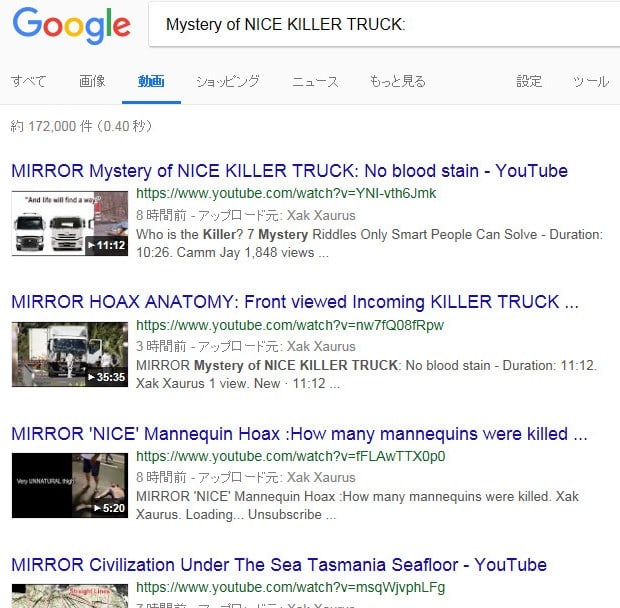
Task: Click the 11:12 truck video thumbnail
Action: 70,223
